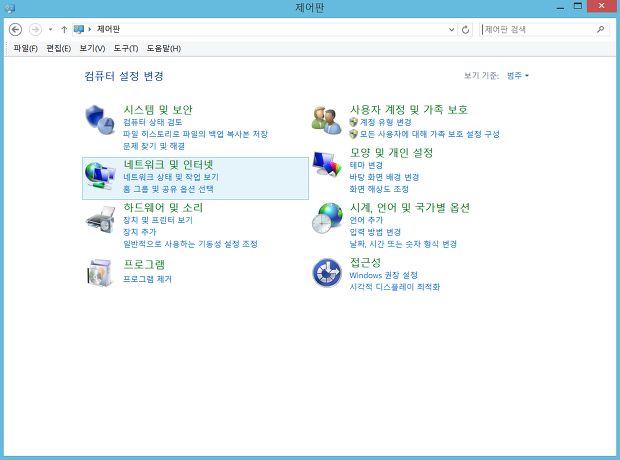Click 입력 방법 변경 link
This screenshot has width=620, height=460.
[x=375, y=232]
